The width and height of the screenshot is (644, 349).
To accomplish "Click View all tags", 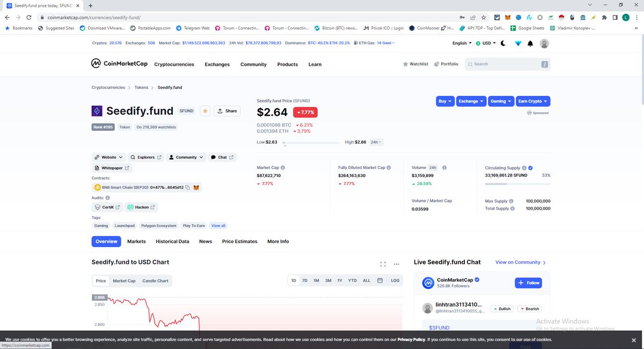I will coord(218,226).
